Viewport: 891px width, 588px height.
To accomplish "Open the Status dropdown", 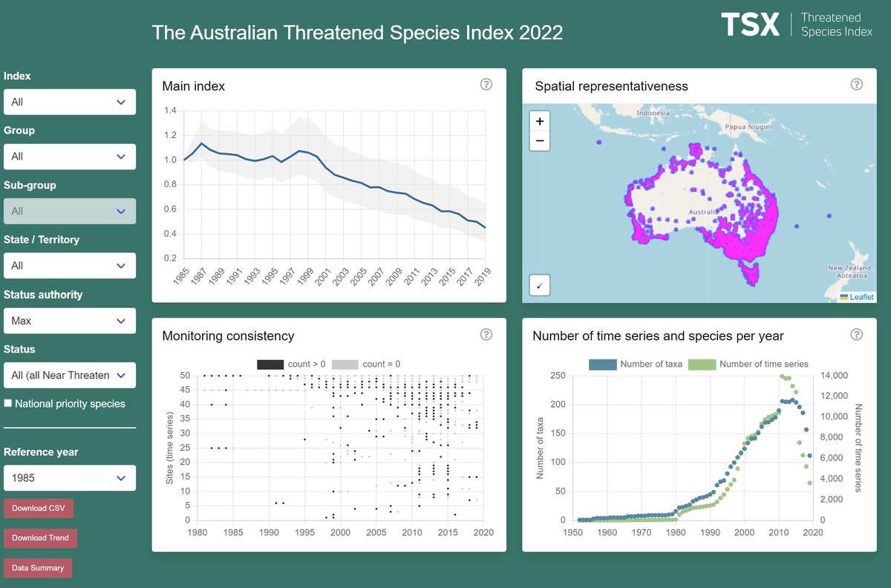I will 70,376.
